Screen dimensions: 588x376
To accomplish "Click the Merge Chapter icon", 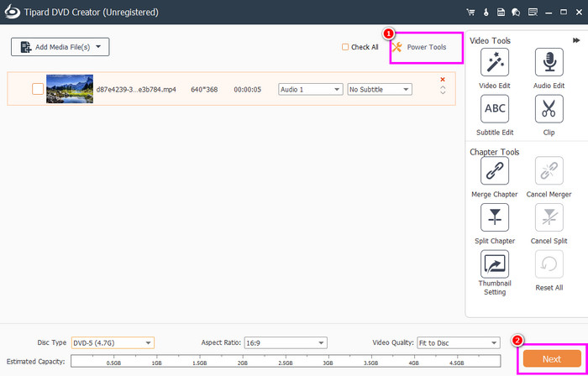I will click(x=495, y=170).
